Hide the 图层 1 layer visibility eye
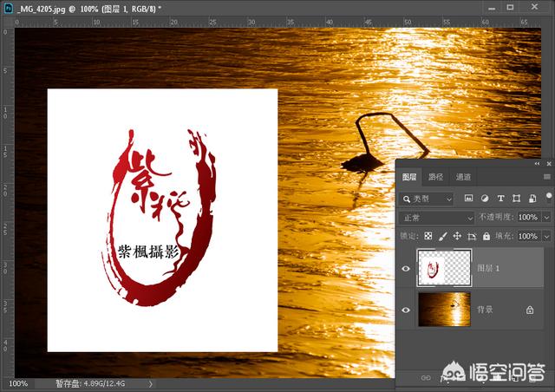The height and width of the screenshot is (392, 555). point(406,269)
